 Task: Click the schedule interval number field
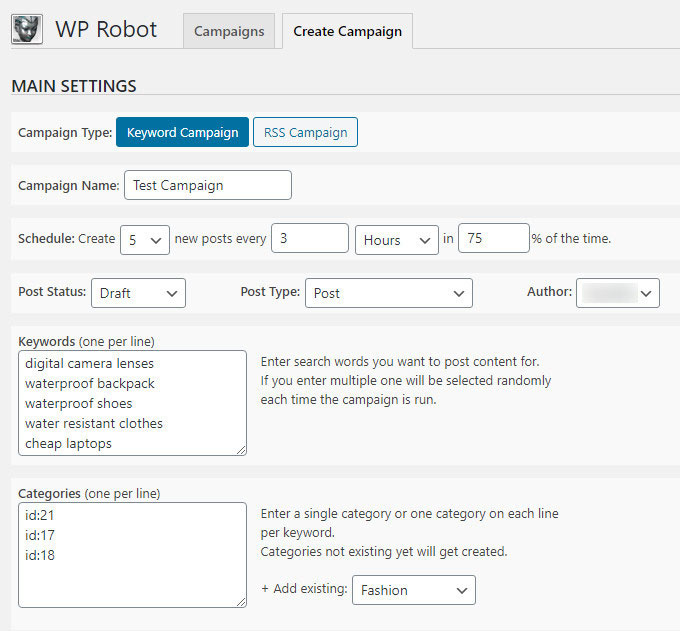309,239
